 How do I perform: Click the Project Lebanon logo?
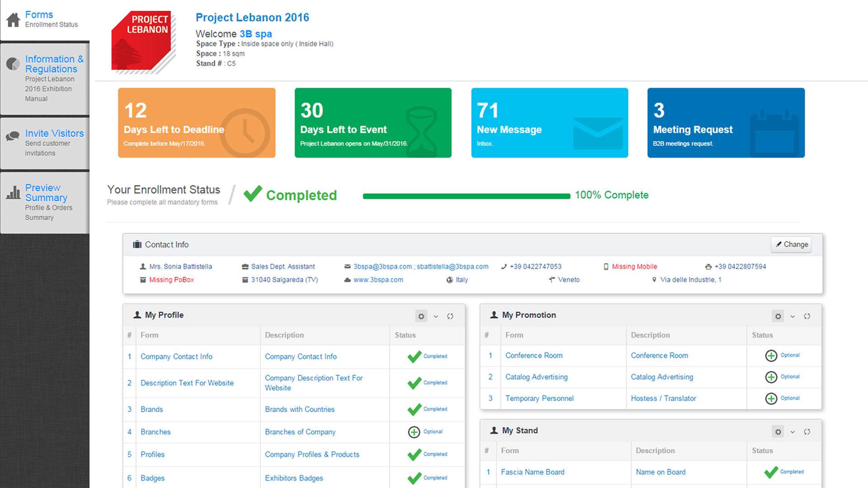[143, 42]
